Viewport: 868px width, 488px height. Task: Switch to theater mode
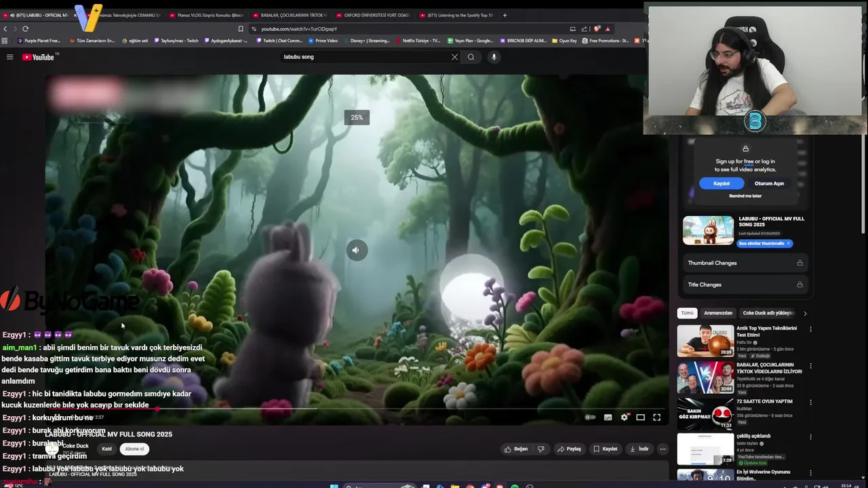pyautogui.click(x=640, y=418)
